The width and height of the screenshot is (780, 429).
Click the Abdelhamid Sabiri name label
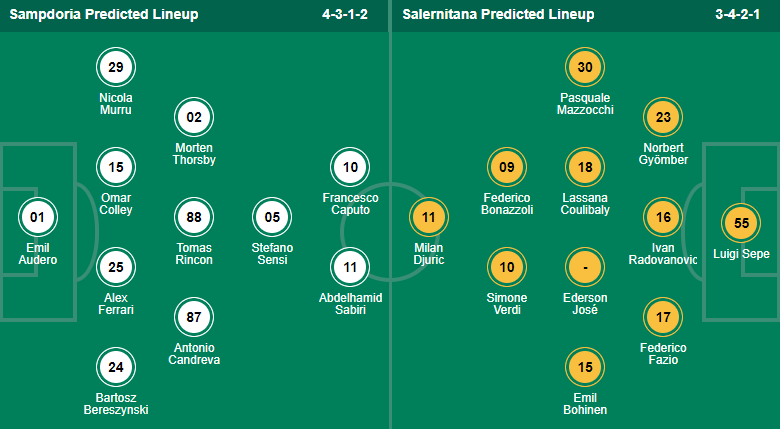click(350, 304)
